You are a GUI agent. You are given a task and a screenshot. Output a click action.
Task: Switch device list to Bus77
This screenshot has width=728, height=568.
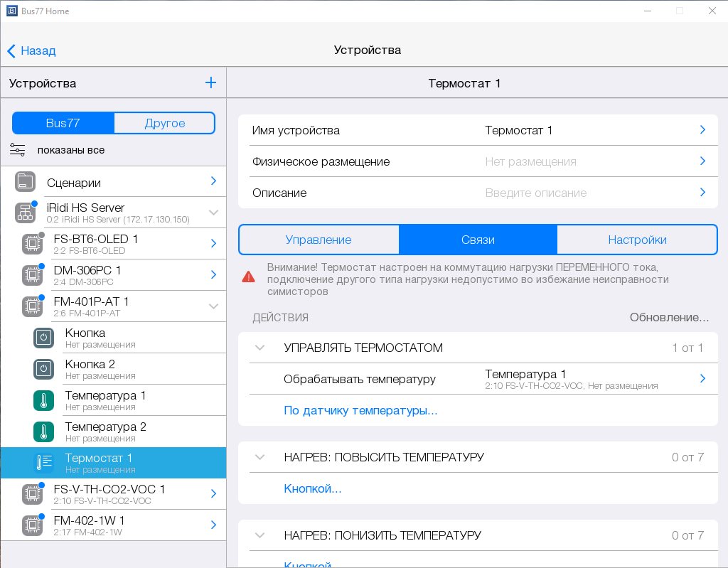point(63,123)
